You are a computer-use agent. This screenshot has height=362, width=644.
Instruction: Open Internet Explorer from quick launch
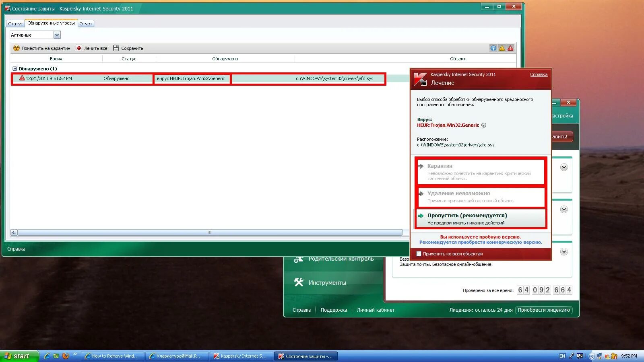47,356
